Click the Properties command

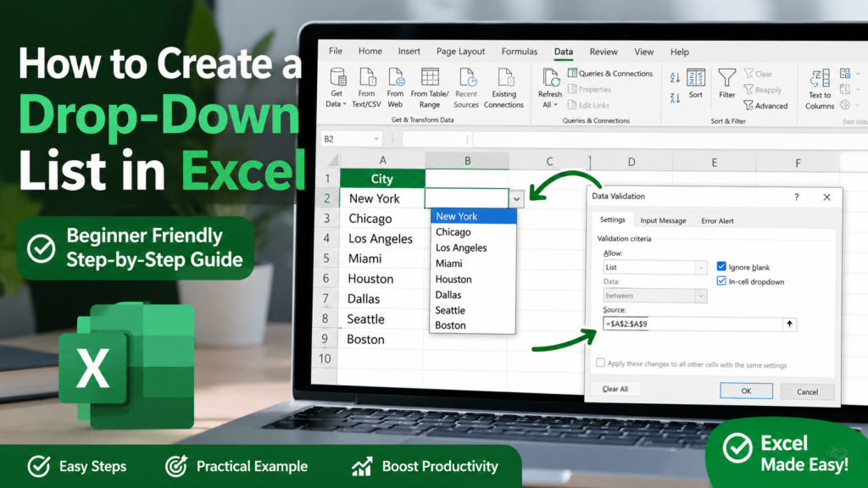click(x=590, y=89)
